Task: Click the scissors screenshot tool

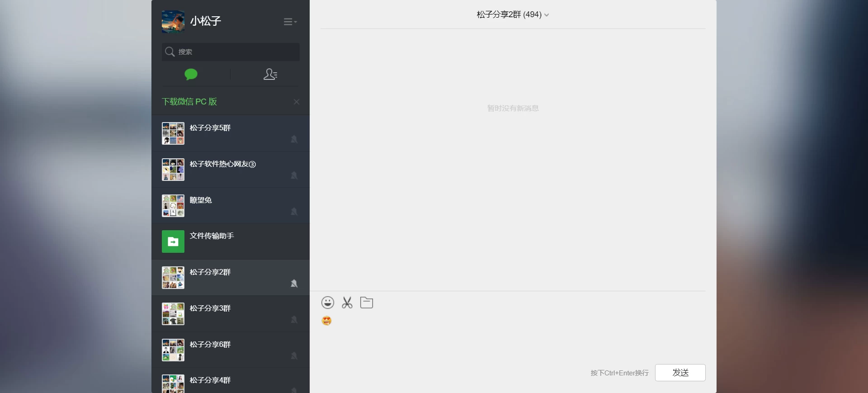Action: point(347,303)
